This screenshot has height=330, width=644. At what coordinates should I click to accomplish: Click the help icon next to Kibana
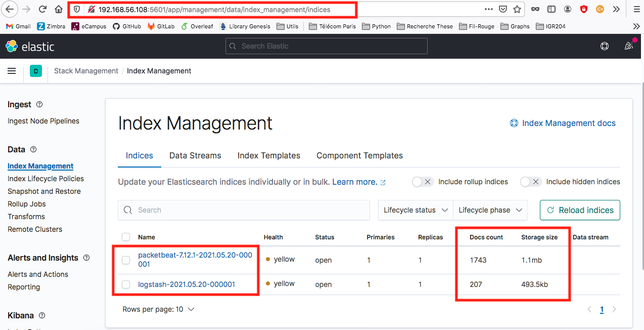pos(42,315)
